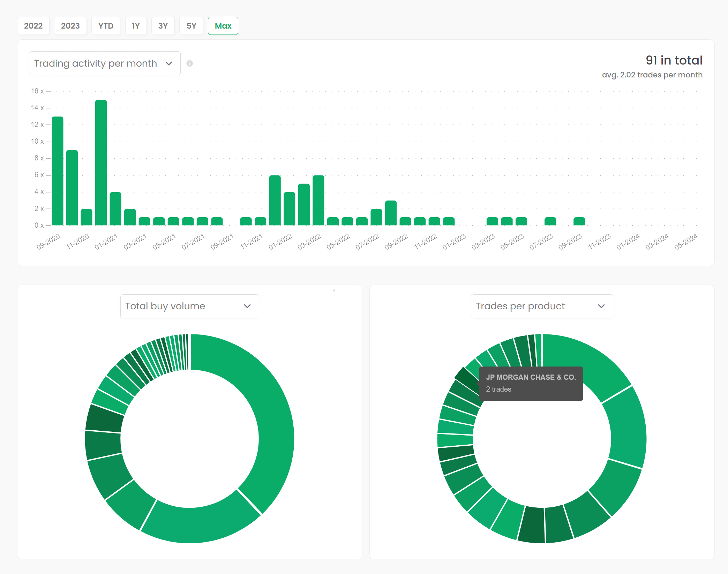
Task: Click 'avg. 2.02 trades per month' label
Action: (x=653, y=75)
